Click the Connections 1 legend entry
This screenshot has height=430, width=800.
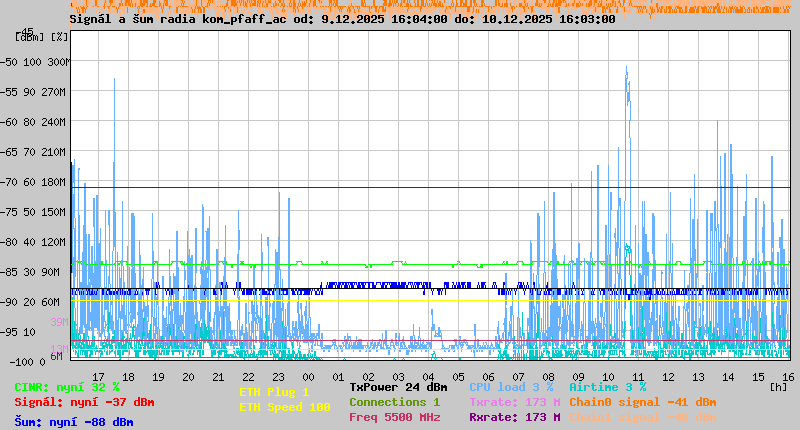pos(394,402)
